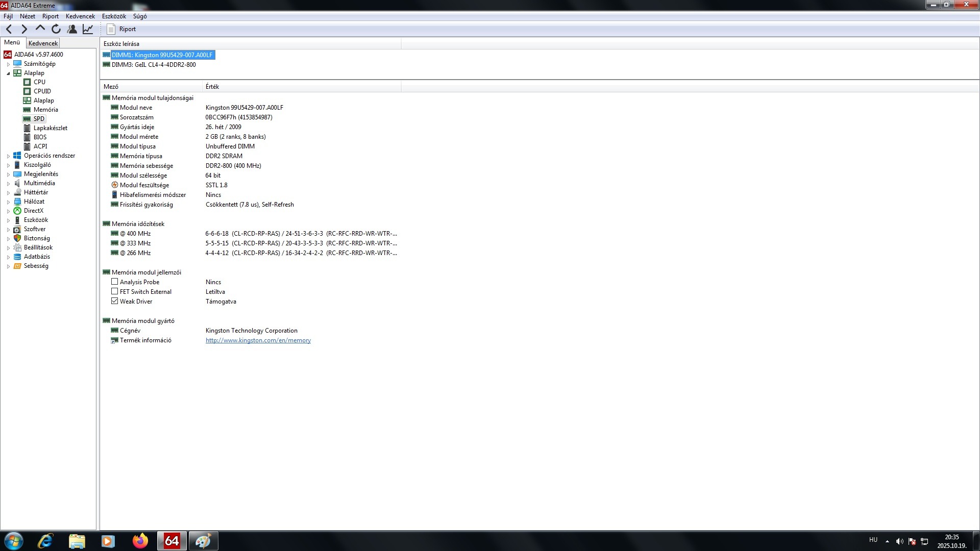Toggle the Analysis Probe checkbox
Image resolution: width=980 pixels, height=551 pixels.
(x=115, y=282)
